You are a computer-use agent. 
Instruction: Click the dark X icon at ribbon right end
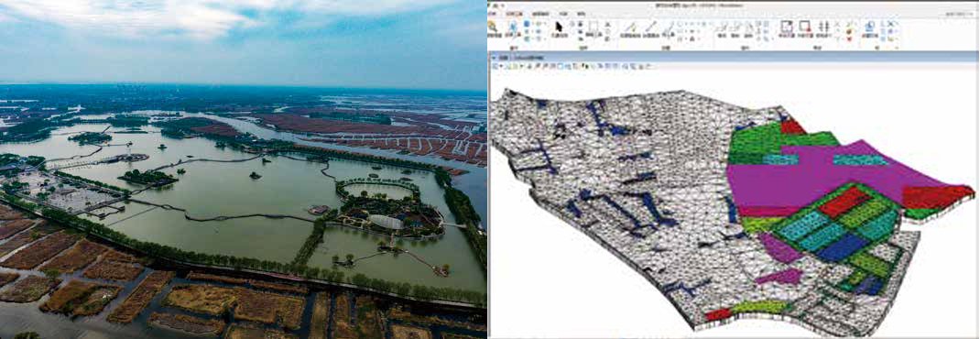point(890,24)
